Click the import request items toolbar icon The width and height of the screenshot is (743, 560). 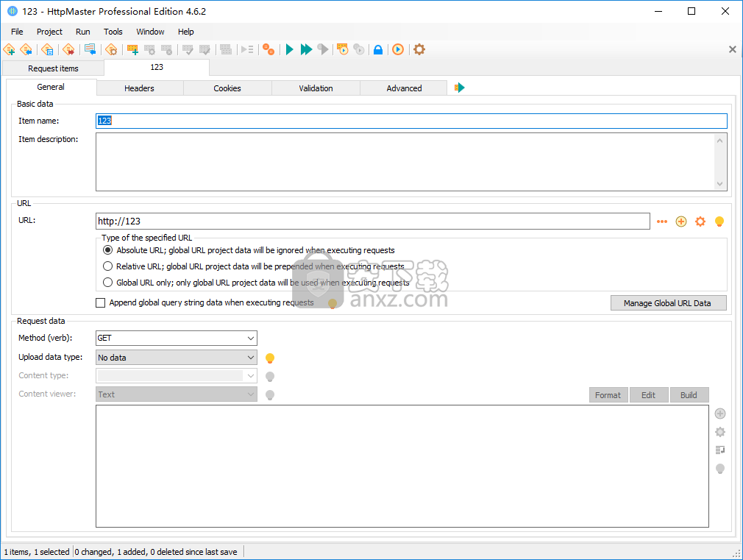click(90, 49)
